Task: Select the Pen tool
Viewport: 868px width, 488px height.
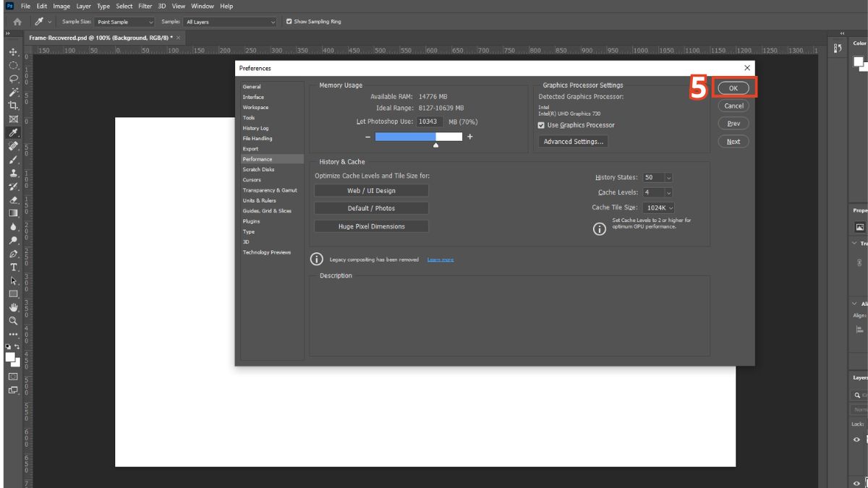Action: (x=13, y=254)
